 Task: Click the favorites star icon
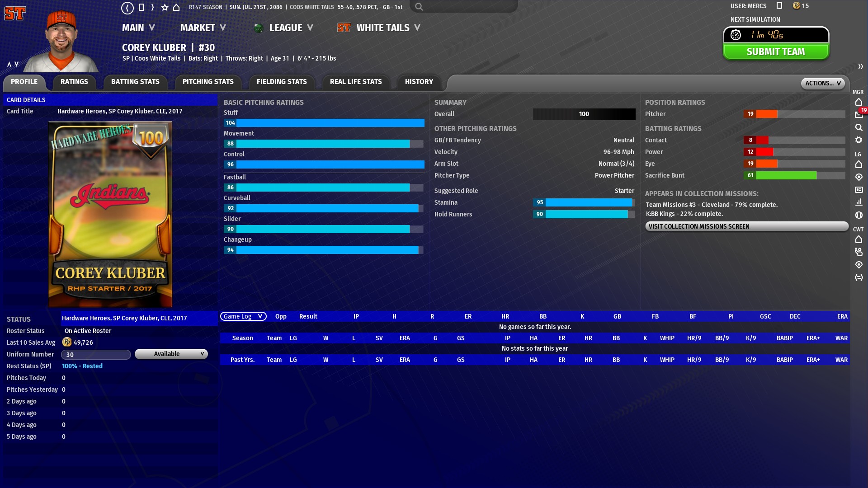point(165,7)
